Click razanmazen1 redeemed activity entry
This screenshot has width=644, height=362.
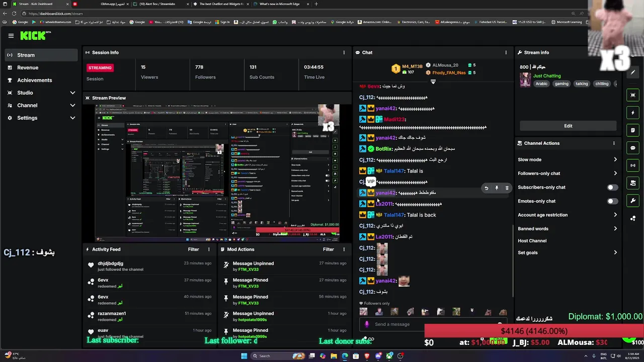pyautogui.click(x=149, y=316)
